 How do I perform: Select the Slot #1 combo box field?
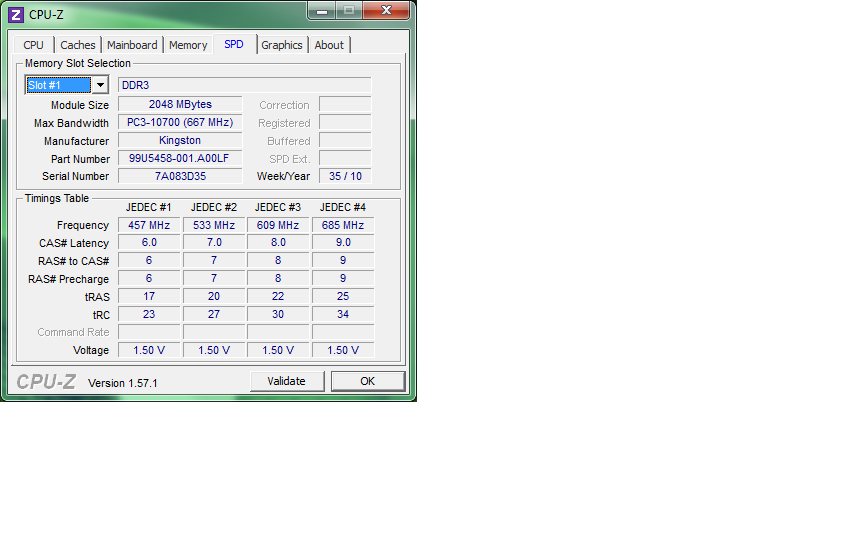click(67, 85)
